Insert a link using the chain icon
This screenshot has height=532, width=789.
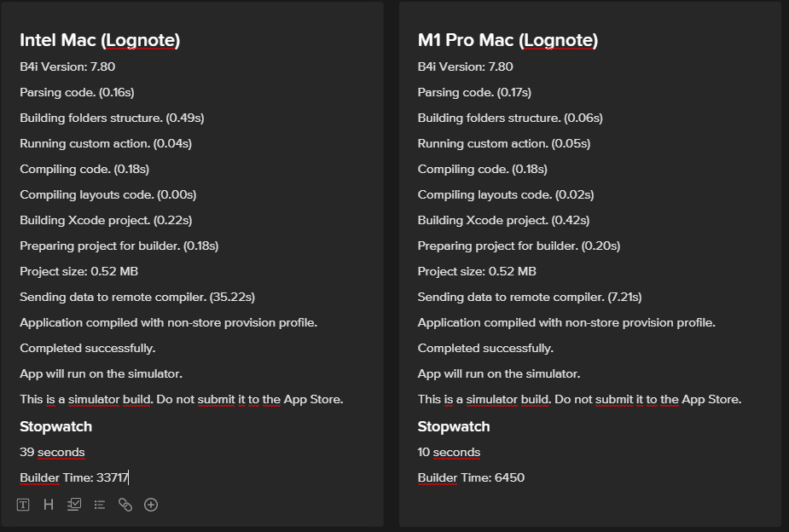[125, 504]
